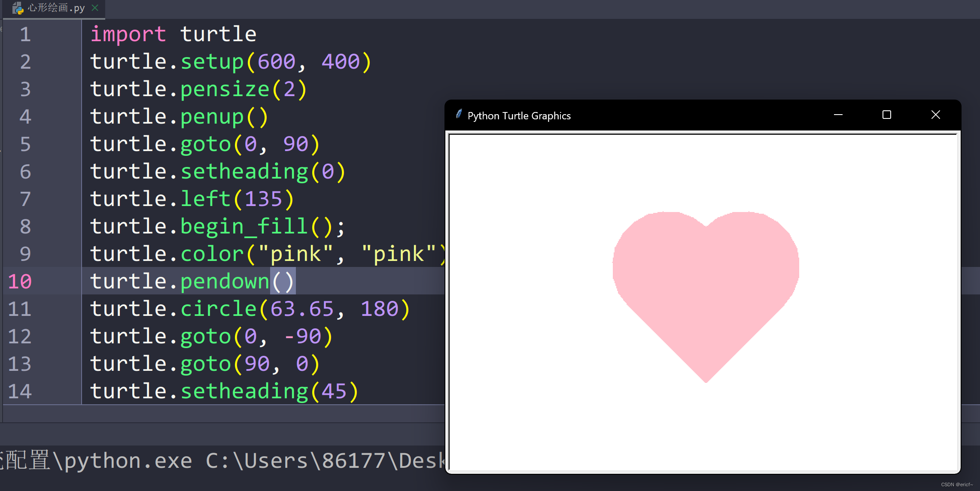Close the Python Turtle Graphics window
The image size is (980, 491).
coord(935,115)
